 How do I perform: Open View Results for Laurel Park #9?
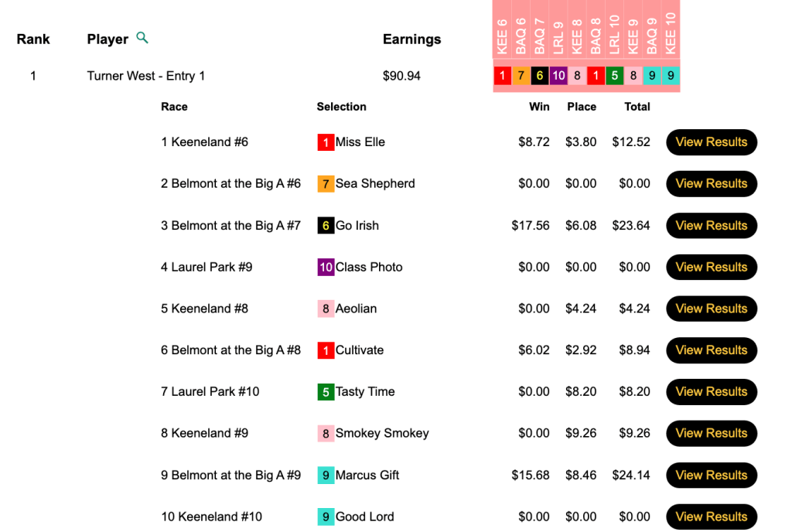[711, 268]
